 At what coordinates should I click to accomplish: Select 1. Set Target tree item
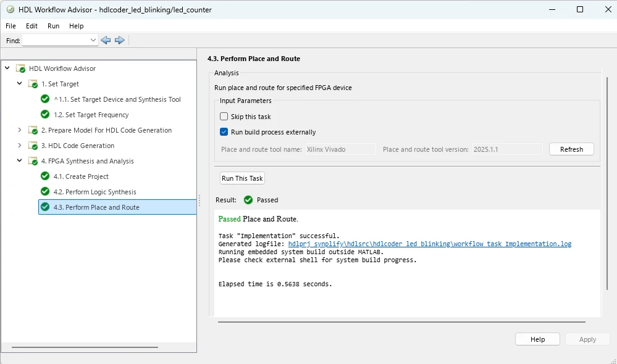tap(60, 84)
